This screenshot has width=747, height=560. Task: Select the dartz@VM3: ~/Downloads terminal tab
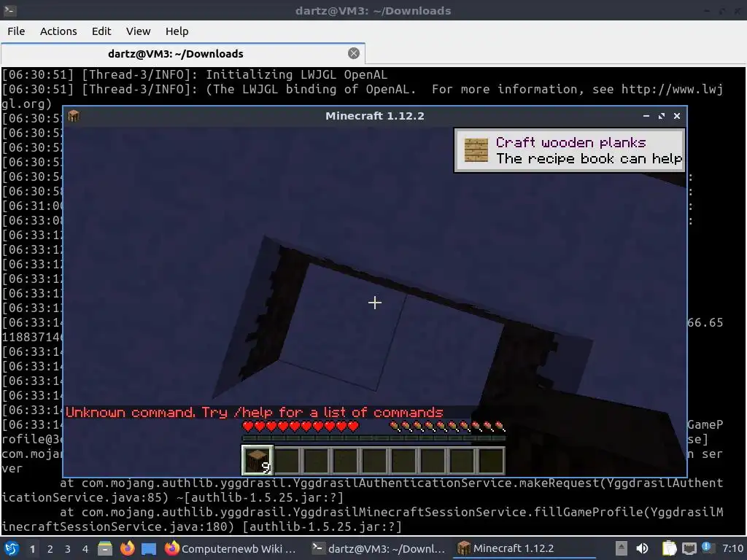pyautogui.click(x=183, y=54)
